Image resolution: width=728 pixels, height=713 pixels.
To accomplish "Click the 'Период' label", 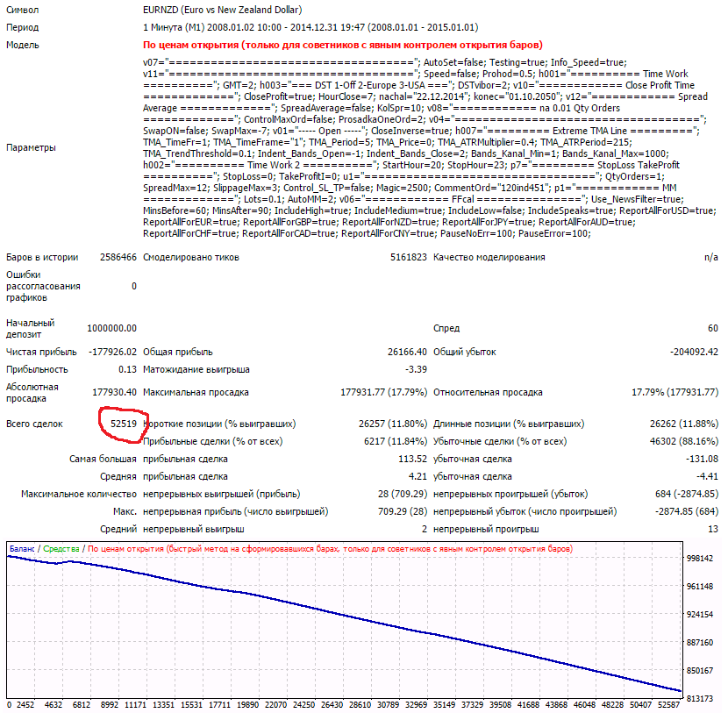I will (22, 27).
